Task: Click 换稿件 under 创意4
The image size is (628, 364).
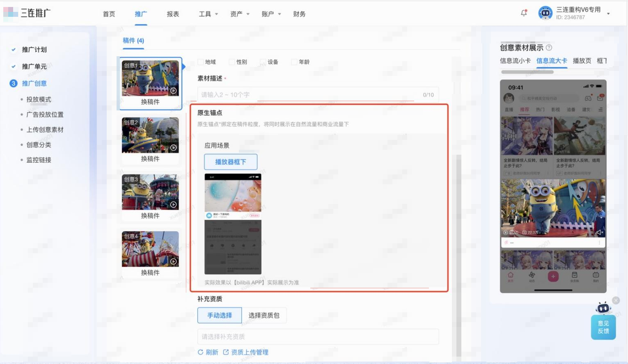Action: click(150, 273)
